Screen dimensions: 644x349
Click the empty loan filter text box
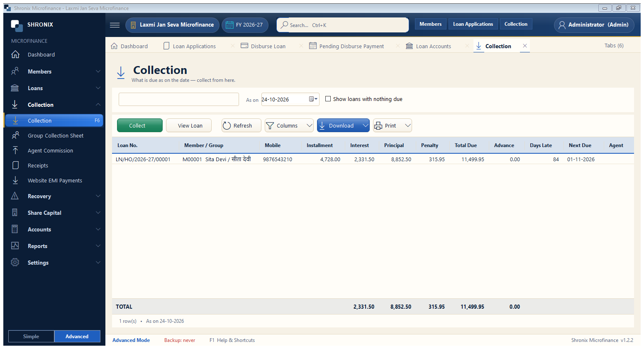click(x=179, y=99)
